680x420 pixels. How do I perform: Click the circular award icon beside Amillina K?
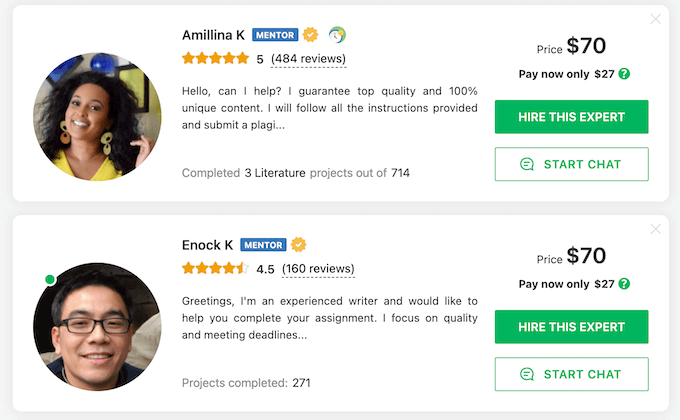pos(337,34)
